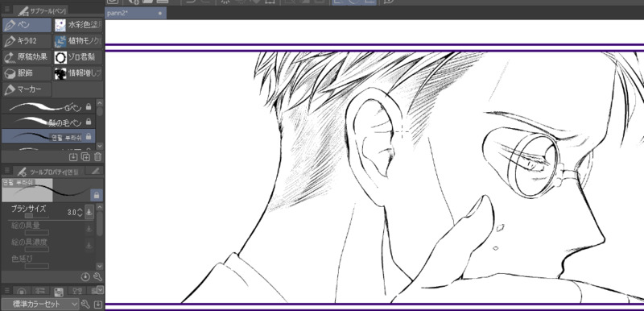This screenshot has height=311, width=644.
Task: Open sub tool detail with the wrench icon
Action: pyautogui.click(x=97, y=276)
